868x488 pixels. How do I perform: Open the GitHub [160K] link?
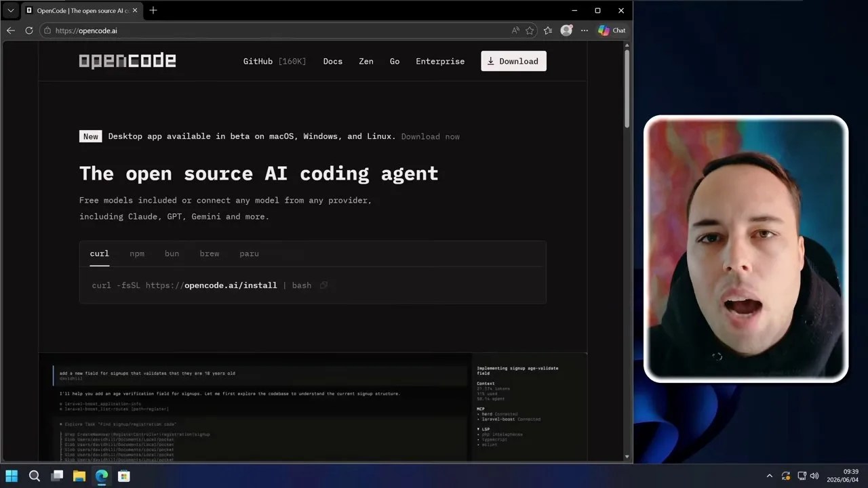point(275,61)
